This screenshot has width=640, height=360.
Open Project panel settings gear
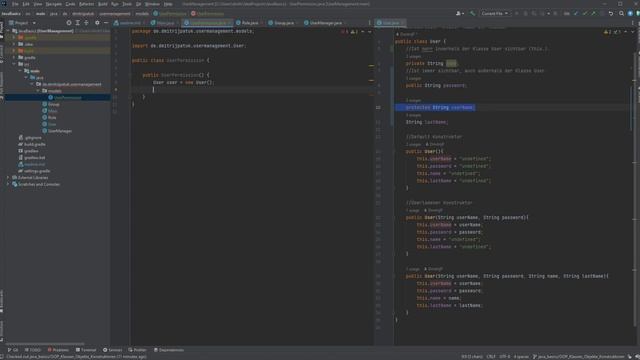(x=97, y=23)
